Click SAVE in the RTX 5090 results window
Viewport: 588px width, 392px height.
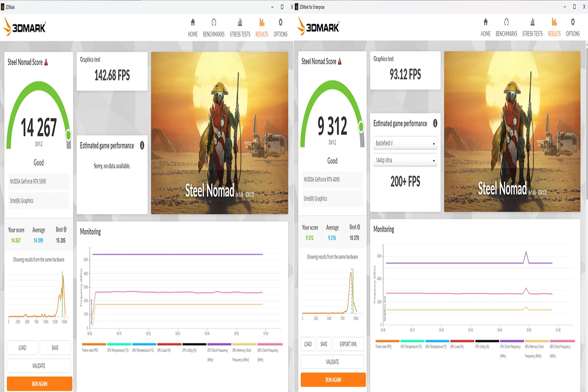[x=55, y=348]
